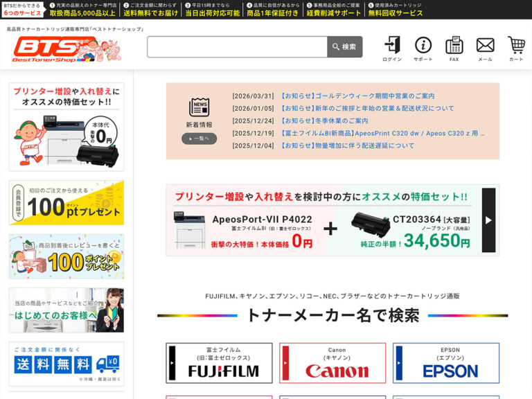Image resolution: width=532 pixels, height=399 pixels.
Task: Click 取扱商品5,000品以上 service item
Action: click(x=83, y=10)
